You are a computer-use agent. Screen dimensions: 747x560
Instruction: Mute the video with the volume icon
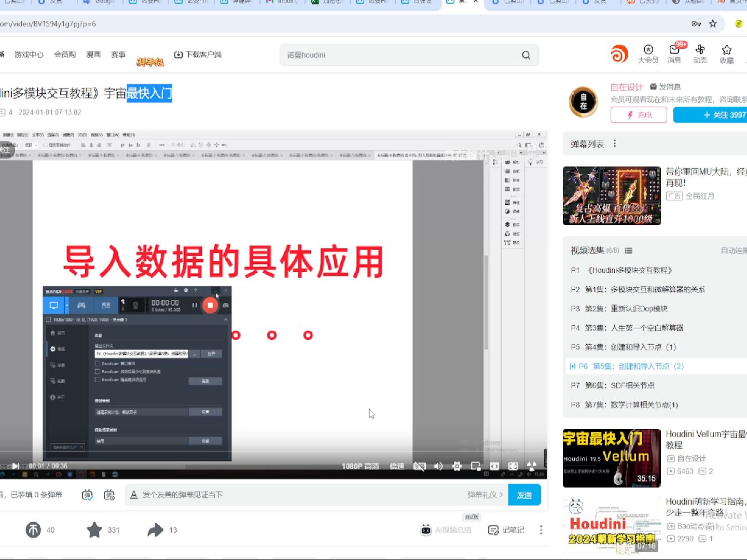pyautogui.click(x=438, y=466)
